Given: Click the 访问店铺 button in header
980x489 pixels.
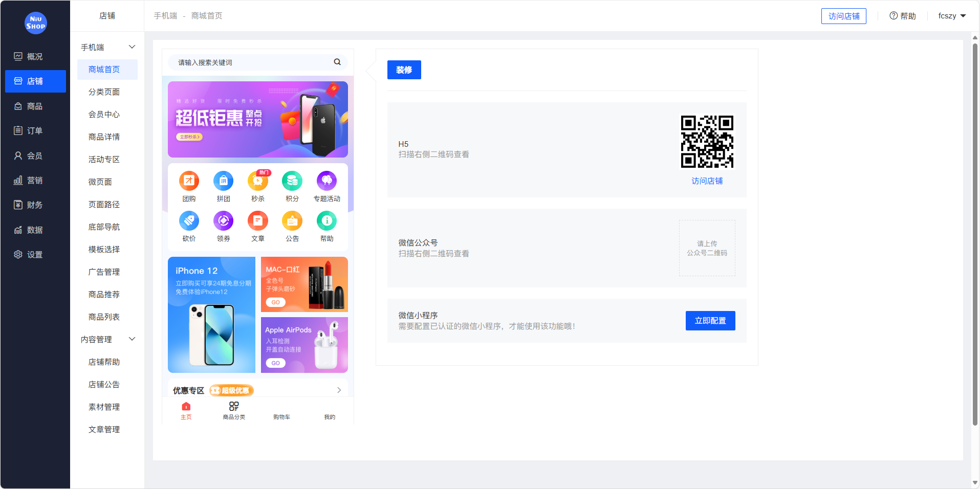Looking at the screenshot, I should point(844,16).
